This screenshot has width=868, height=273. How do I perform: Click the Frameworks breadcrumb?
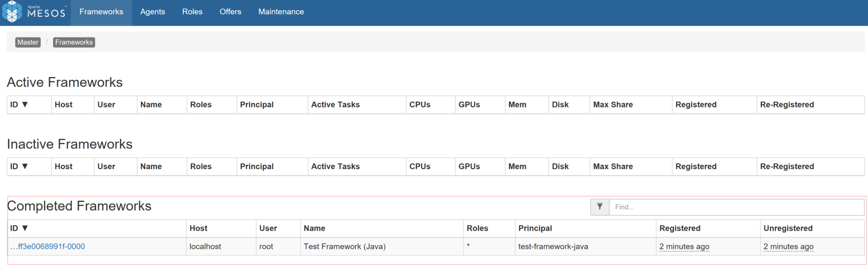point(74,42)
